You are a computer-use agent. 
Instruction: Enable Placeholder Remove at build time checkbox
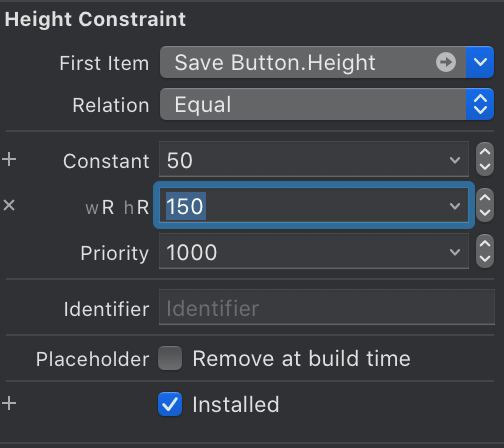click(170, 358)
